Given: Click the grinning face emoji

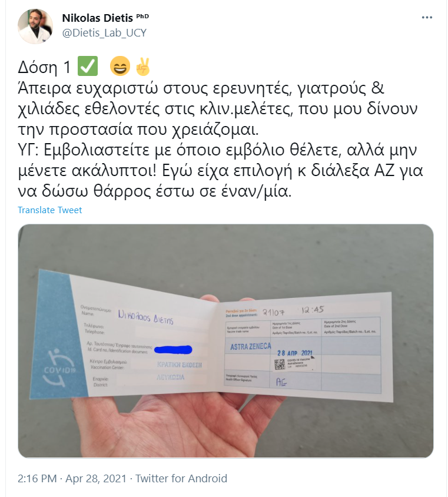Looking at the screenshot, I should coord(120,67).
